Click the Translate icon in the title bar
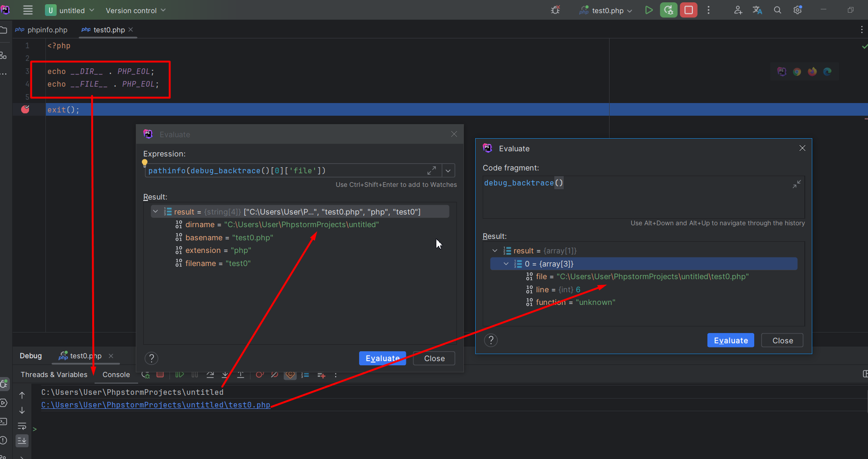Screen dimensions: 868x459 (757, 10)
